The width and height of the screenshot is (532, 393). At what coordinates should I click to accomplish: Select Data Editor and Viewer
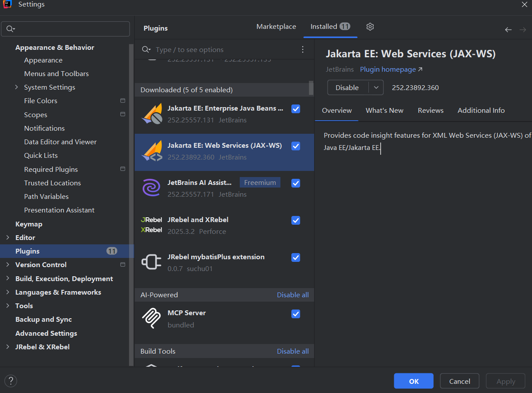point(60,142)
